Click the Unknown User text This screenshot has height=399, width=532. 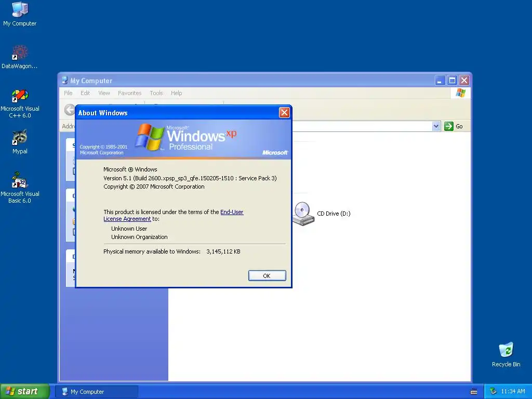click(129, 229)
